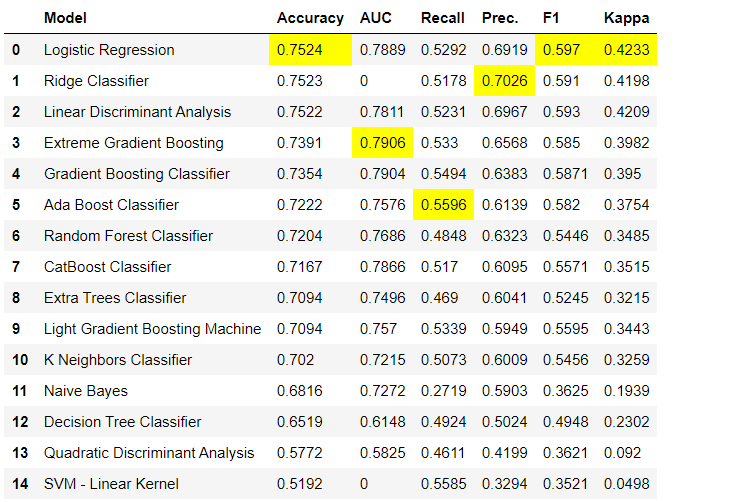The width and height of the screenshot is (731, 502).
Task: Click the highlighted AUC value 0.7906
Action: [382, 143]
